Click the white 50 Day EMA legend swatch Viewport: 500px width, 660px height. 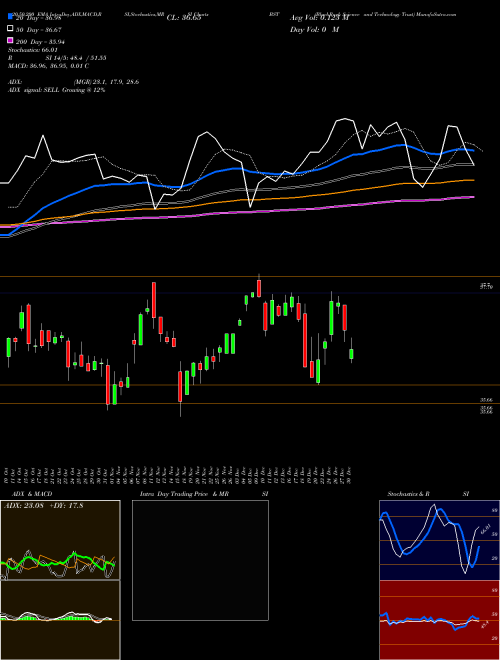tap(10, 29)
